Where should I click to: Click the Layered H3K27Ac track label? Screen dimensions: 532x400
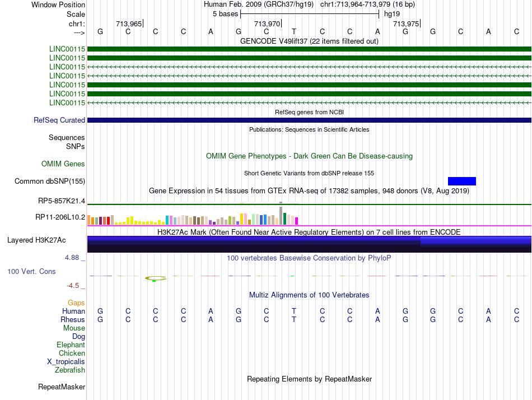pos(36,240)
